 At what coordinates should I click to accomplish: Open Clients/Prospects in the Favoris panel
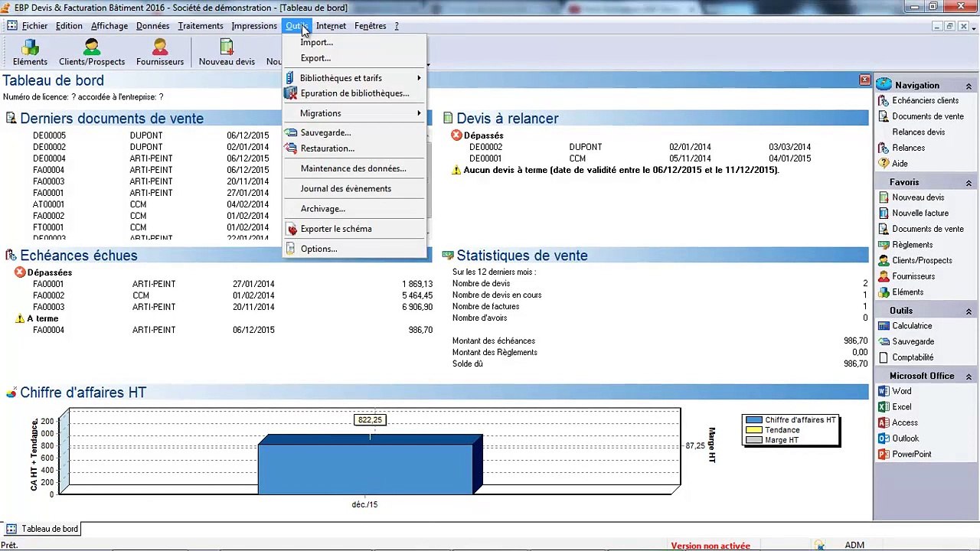click(915, 260)
